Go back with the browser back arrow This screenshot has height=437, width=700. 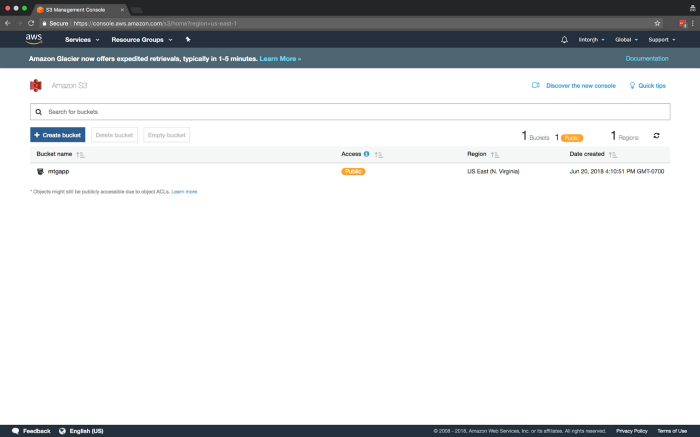8,23
